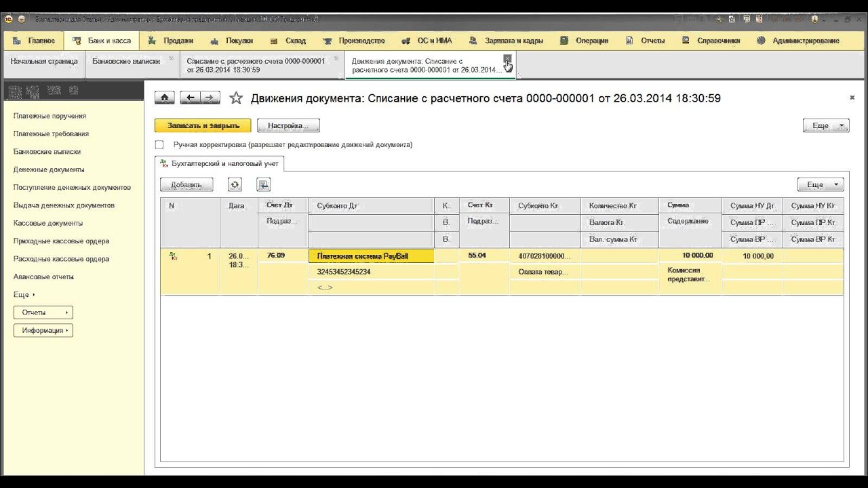
Task: Select credit account cell 55.04
Action: 484,256
